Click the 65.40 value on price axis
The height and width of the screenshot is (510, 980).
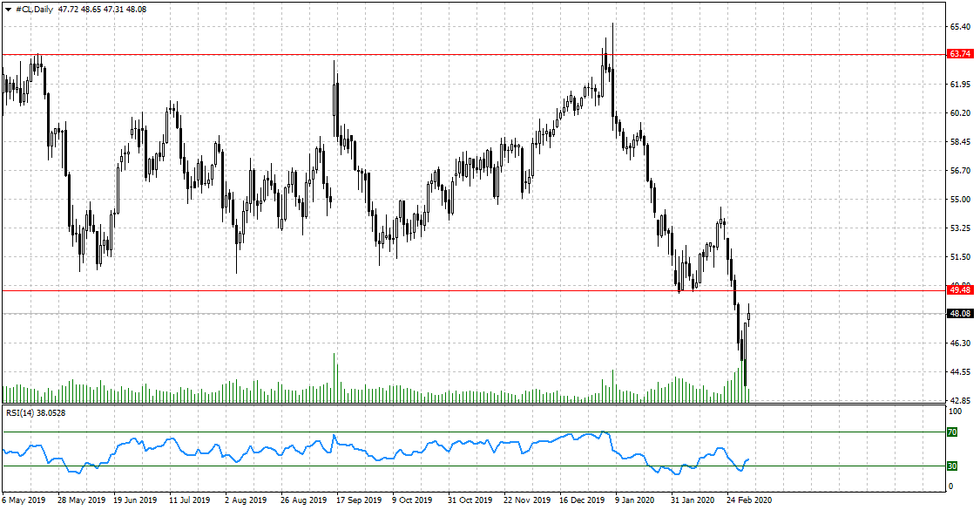click(960, 27)
